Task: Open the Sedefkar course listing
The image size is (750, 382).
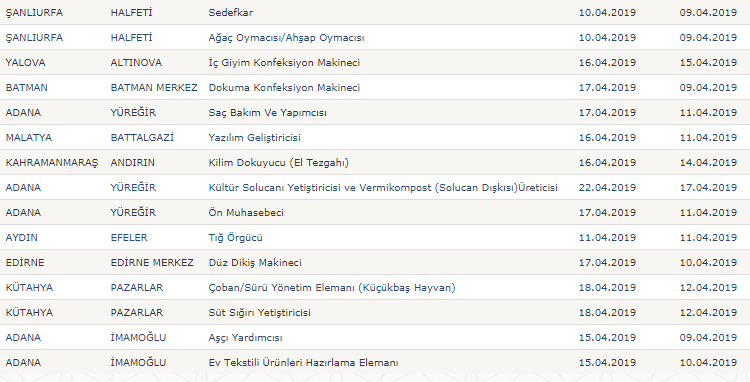Action: [231, 12]
